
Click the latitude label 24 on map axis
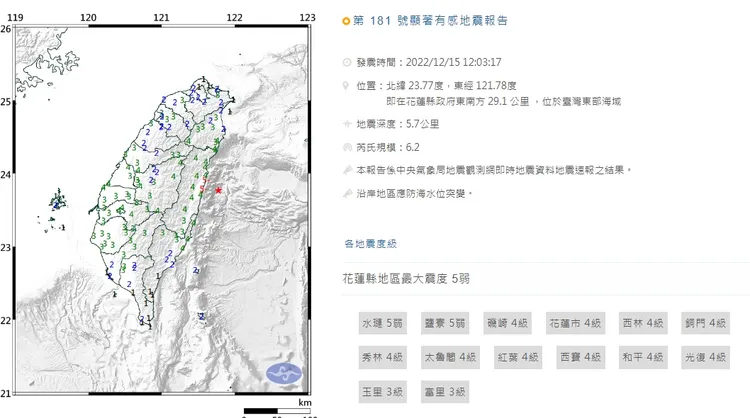(x=5, y=175)
